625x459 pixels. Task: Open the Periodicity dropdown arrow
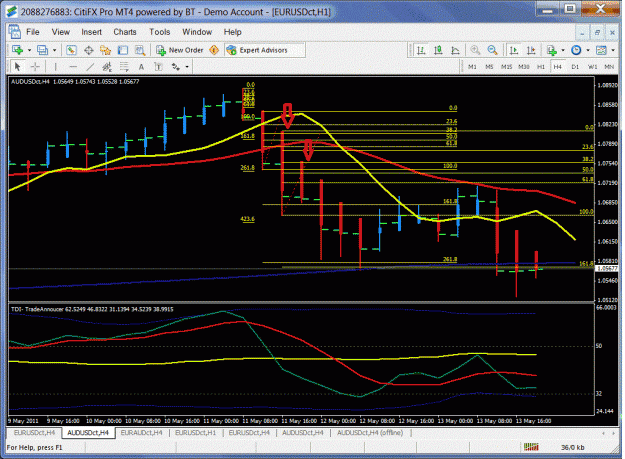(x=588, y=50)
